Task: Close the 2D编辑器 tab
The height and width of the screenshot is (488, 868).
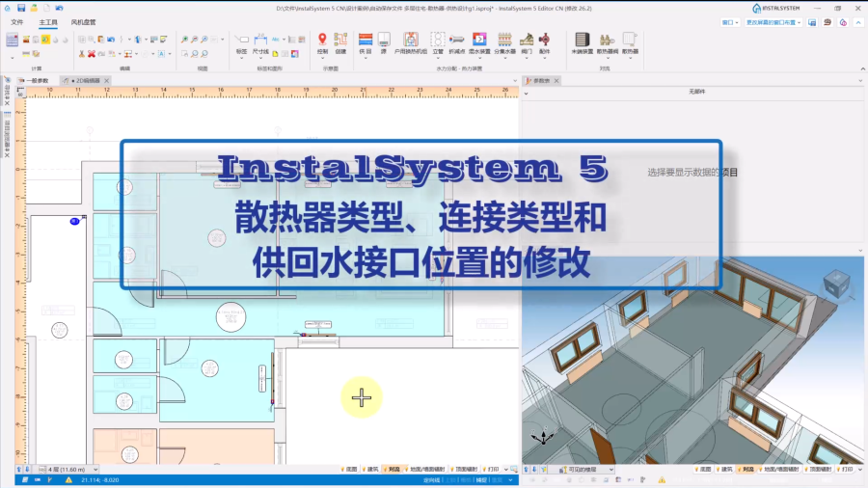Action: (107, 81)
